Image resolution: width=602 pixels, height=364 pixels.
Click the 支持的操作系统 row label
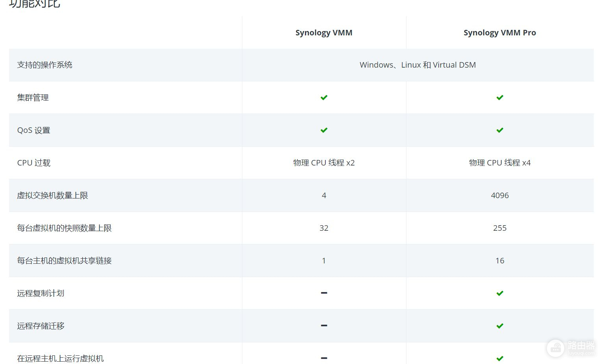(x=44, y=65)
